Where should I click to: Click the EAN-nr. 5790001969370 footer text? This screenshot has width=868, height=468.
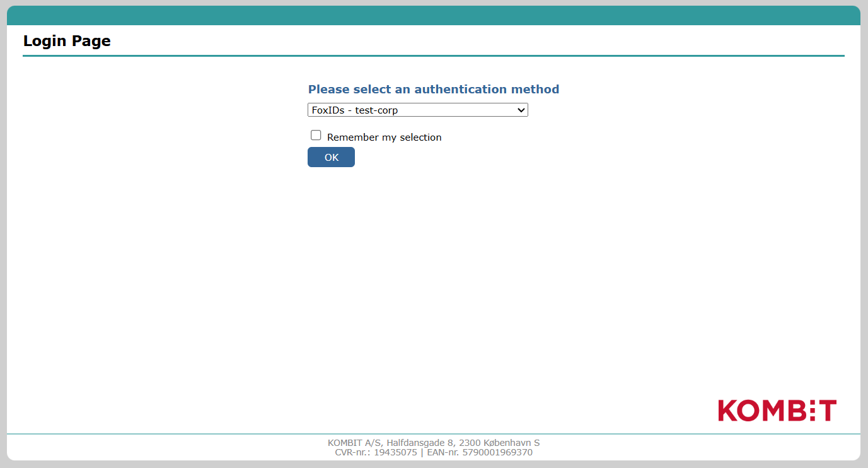click(481, 452)
